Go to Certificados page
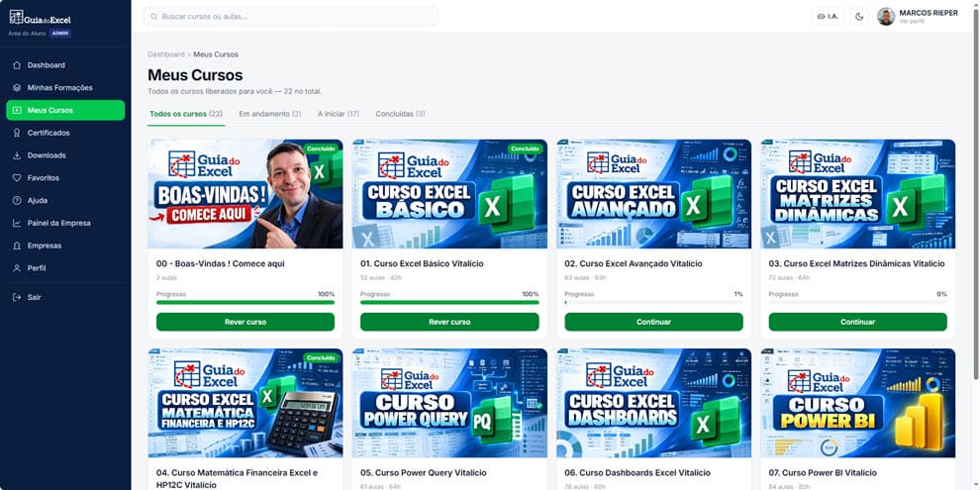Image resolution: width=980 pixels, height=490 pixels. pos(65,133)
